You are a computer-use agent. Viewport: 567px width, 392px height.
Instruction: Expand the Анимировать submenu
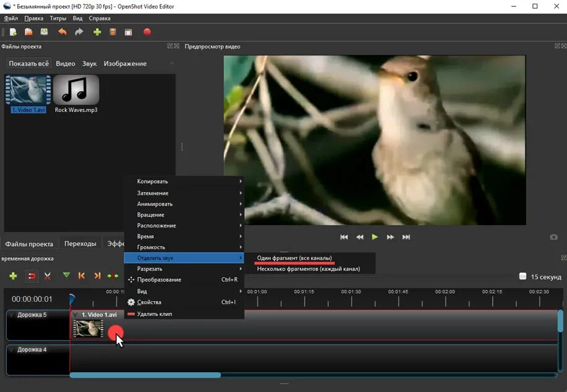click(x=184, y=203)
